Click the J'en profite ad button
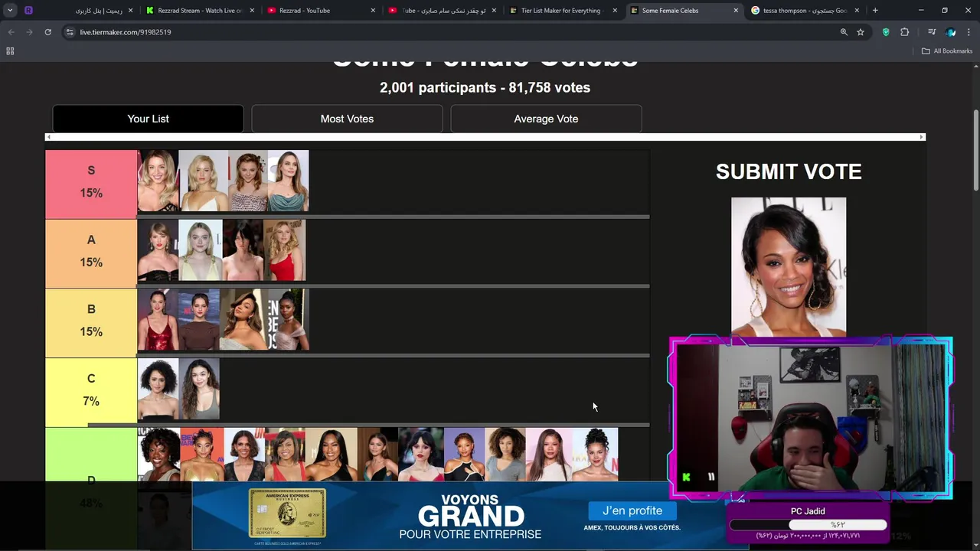 632,510
